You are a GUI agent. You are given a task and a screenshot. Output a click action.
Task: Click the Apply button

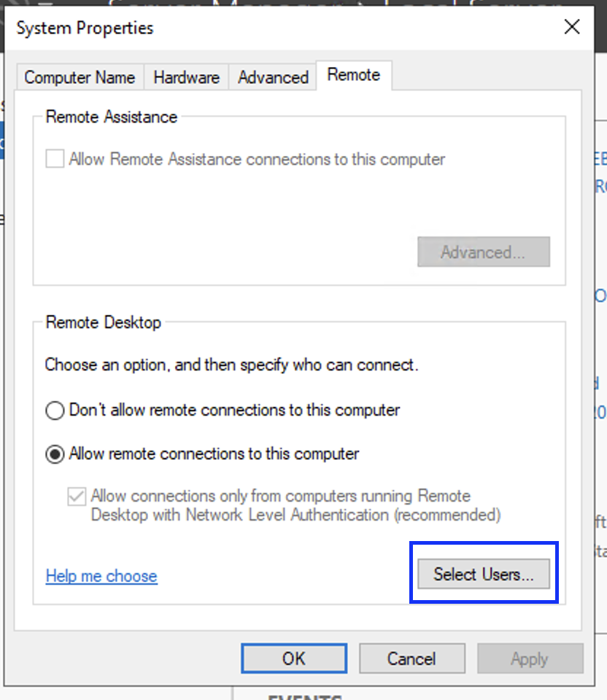530,658
